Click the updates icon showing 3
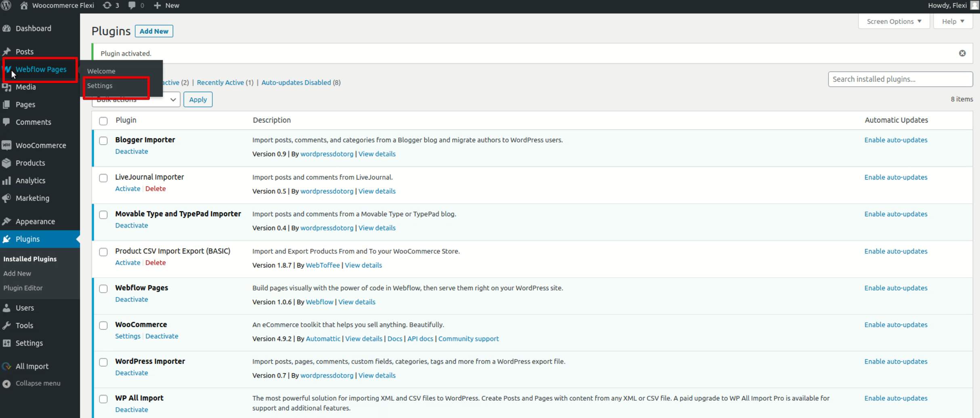 coord(107,5)
